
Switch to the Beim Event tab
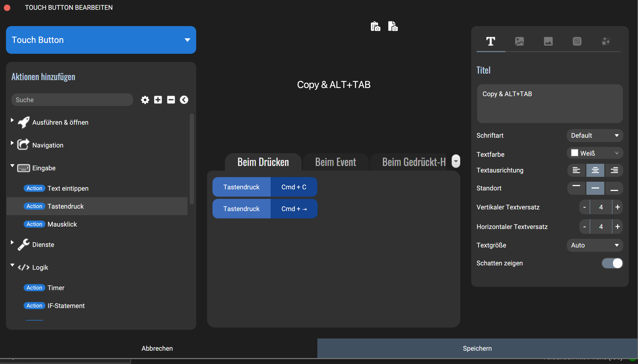coord(335,162)
